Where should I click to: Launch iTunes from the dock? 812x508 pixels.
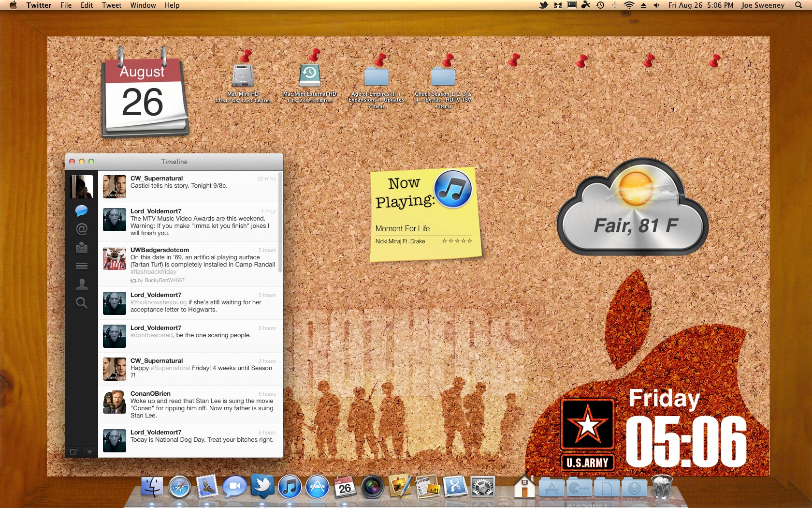[x=290, y=487]
